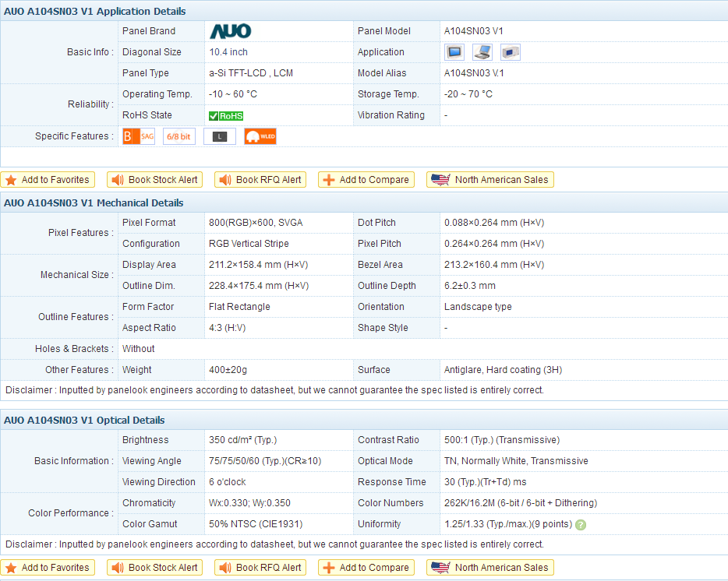The image size is (728, 581).
Task: Click the AUO brand logo
Action: [x=230, y=31]
